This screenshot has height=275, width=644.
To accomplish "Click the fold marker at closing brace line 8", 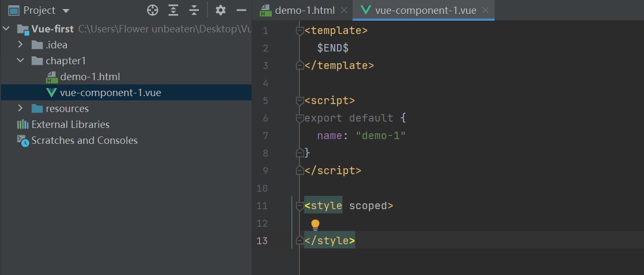I will (299, 153).
